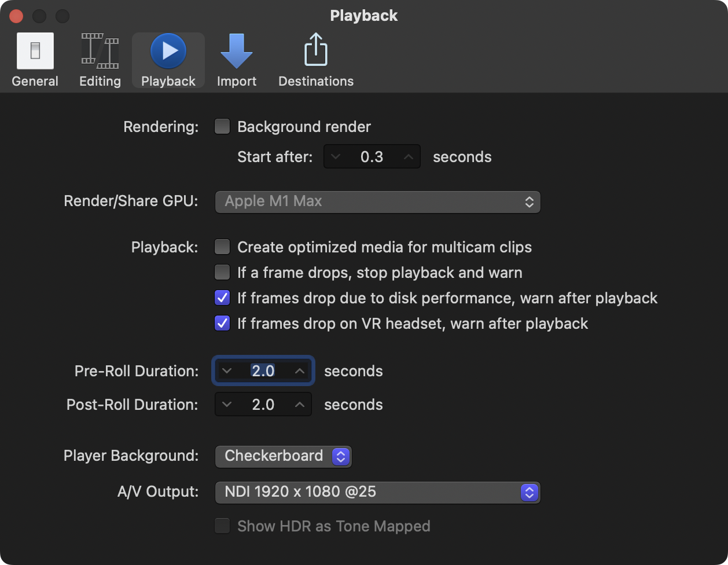The image size is (728, 565).
Task: Open the A/V Output dropdown
Action: 377,492
